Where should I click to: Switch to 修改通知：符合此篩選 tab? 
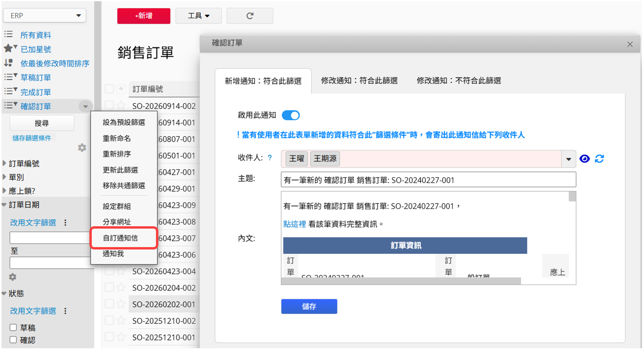[x=359, y=81]
